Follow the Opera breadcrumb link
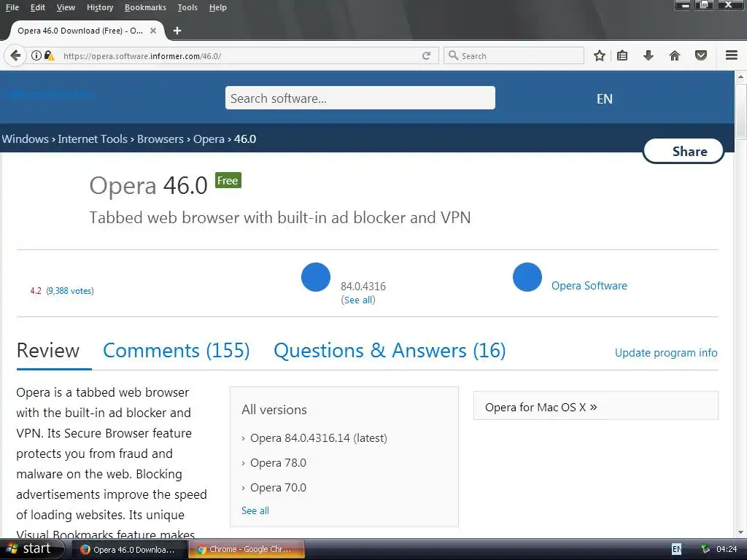Image resolution: width=747 pixels, height=560 pixels. [209, 139]
